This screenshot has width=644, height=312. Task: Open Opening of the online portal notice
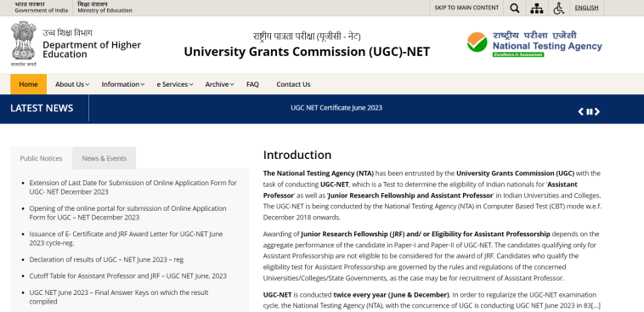127,213
